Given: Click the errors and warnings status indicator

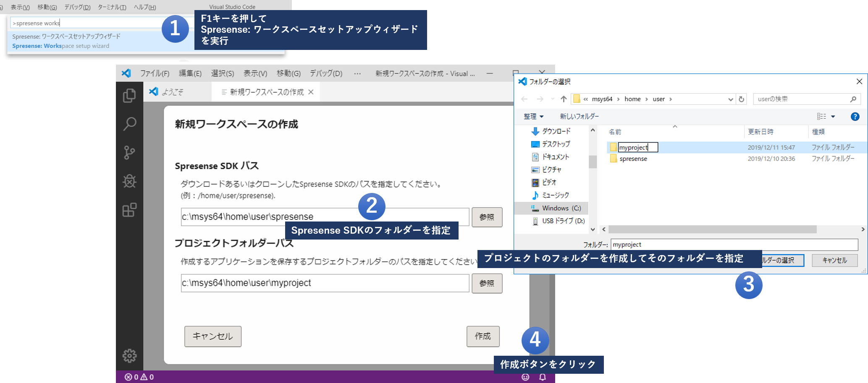Looking at the screenshot, I should pyautogui.click(x=139, y=377).
